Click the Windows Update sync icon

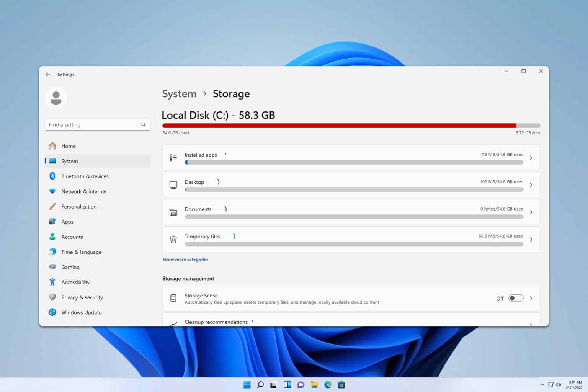[x=52, y=312]
